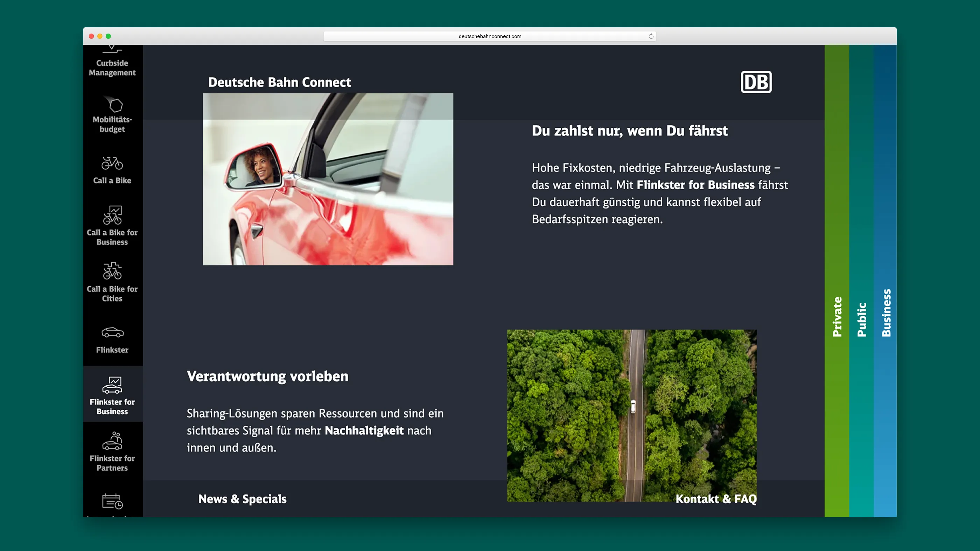Open the Call a Bike for Cities label
The width and height of the screenshot is (980, 551).
pyautogui.click(x=112, y=294)
